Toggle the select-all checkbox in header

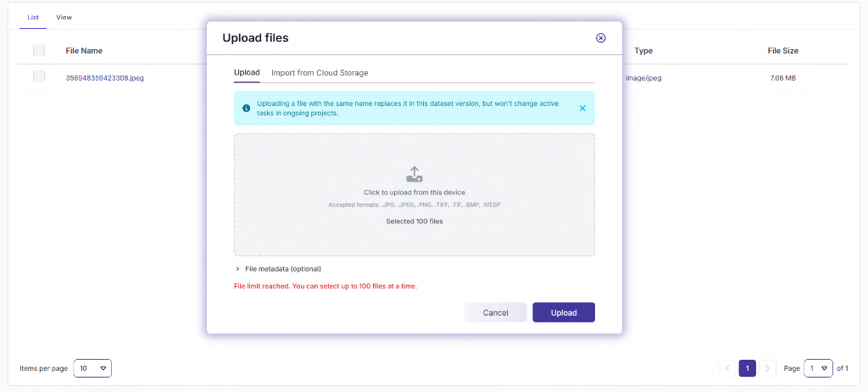(x=39, y=50)
